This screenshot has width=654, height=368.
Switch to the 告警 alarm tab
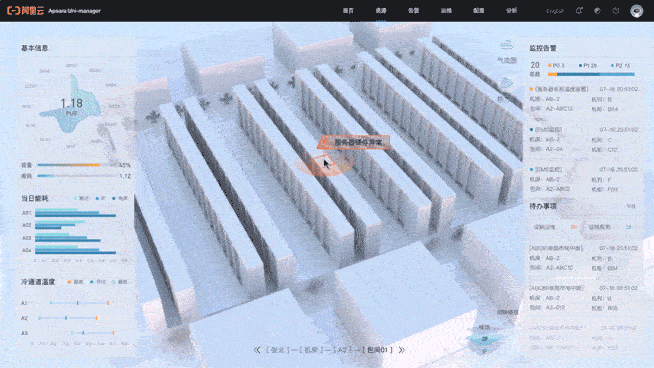[413, 11]
